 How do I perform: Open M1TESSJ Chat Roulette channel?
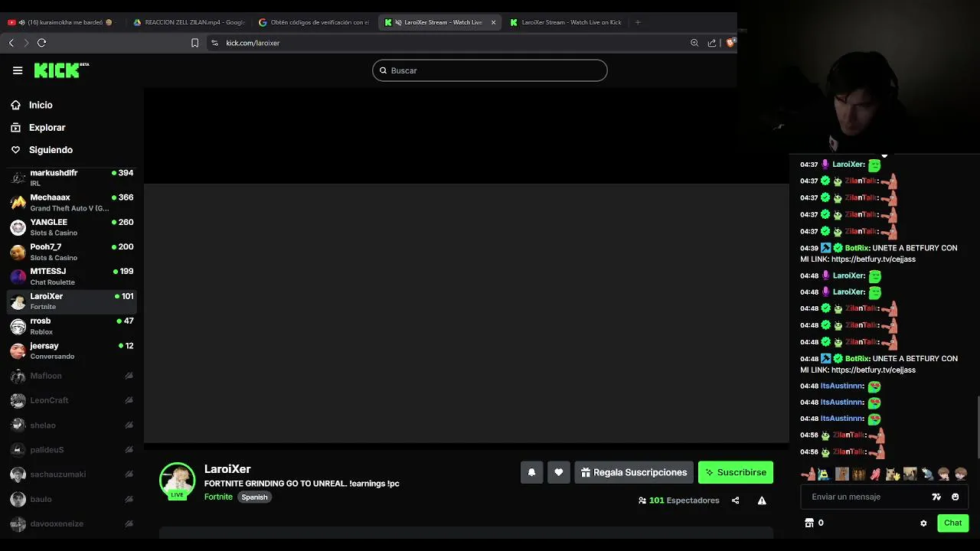click(72, 276)
